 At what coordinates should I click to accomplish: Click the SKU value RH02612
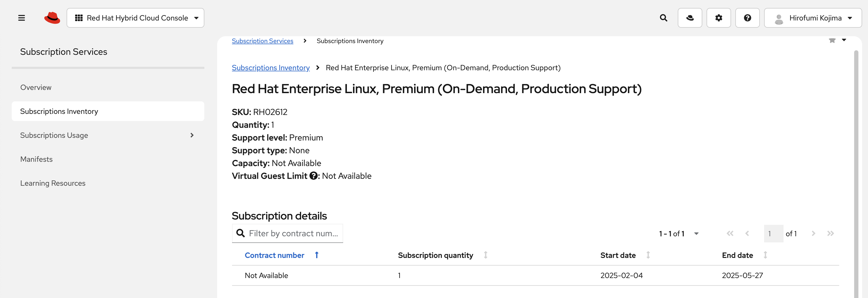(x=270, y=112)
